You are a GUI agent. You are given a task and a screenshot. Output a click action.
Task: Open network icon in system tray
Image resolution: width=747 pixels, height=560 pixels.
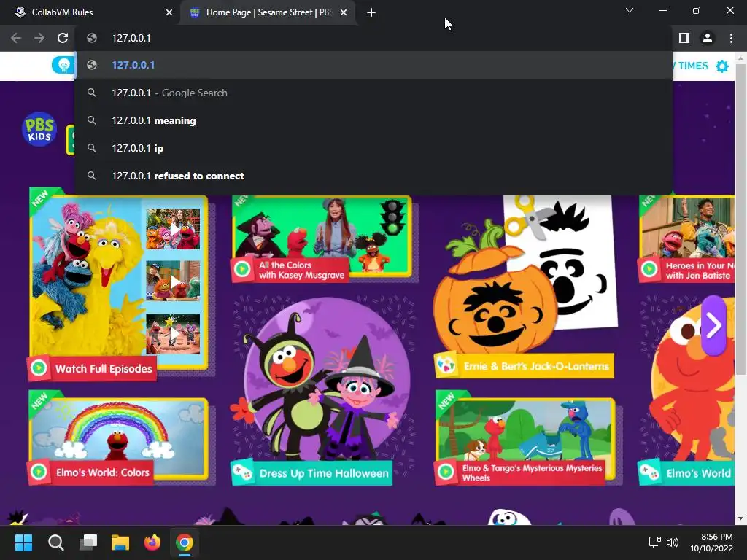pyautogui.click(x=654, y=542)
